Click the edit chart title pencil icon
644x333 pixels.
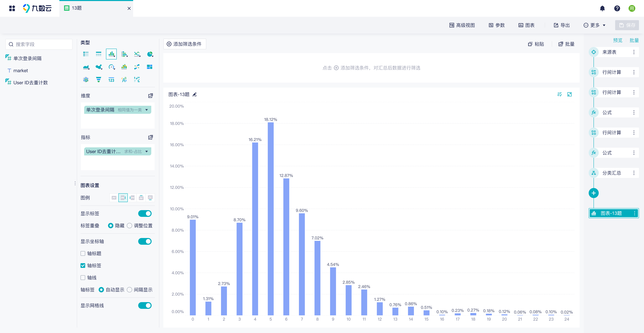pos(195,94)
